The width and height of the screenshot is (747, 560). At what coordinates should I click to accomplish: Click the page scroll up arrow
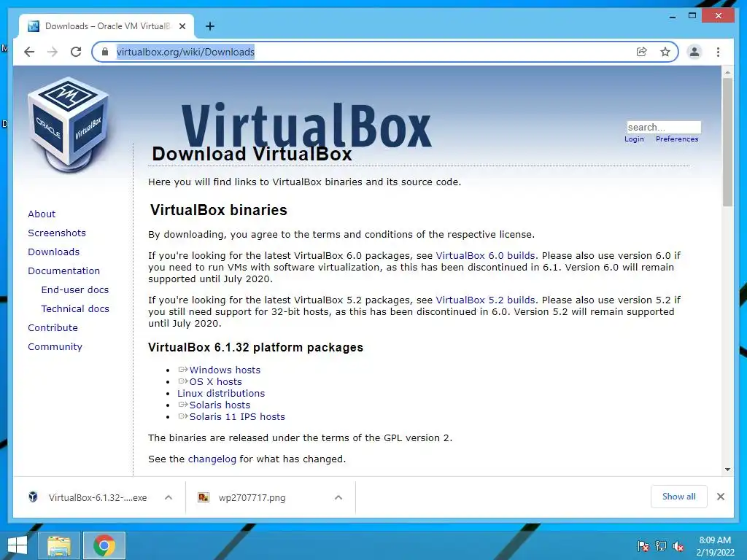point(727,72)
